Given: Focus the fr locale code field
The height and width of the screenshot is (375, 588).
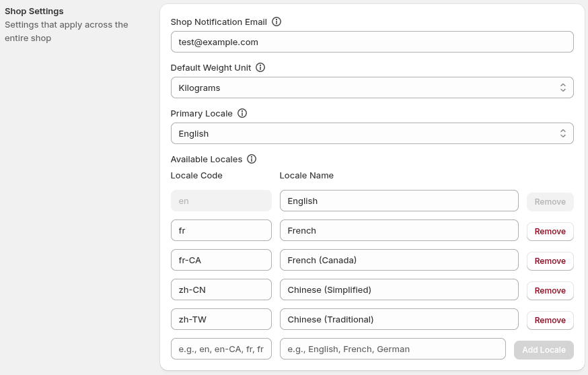Looking at the screenshot, I should click(x=221, y=230).
